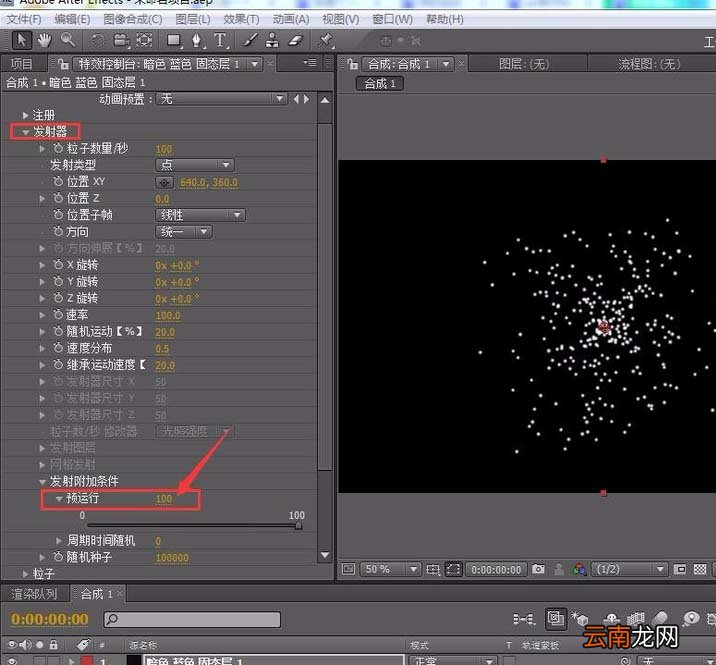
Task: Select the Selection arrow tool
Action: click(21, 40)
